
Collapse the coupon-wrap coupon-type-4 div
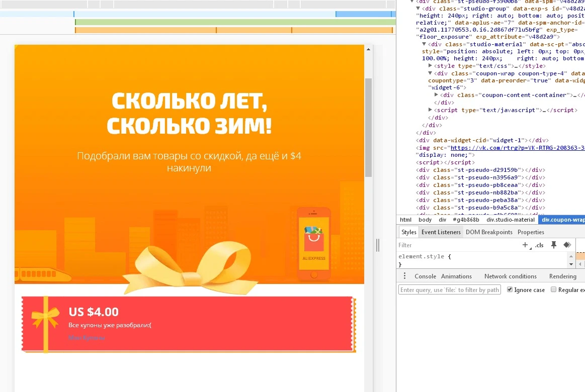tap(430, 73)
